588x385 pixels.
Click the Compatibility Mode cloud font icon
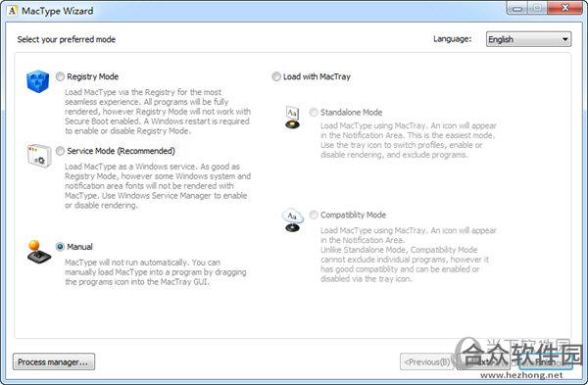tap(293, 220)
